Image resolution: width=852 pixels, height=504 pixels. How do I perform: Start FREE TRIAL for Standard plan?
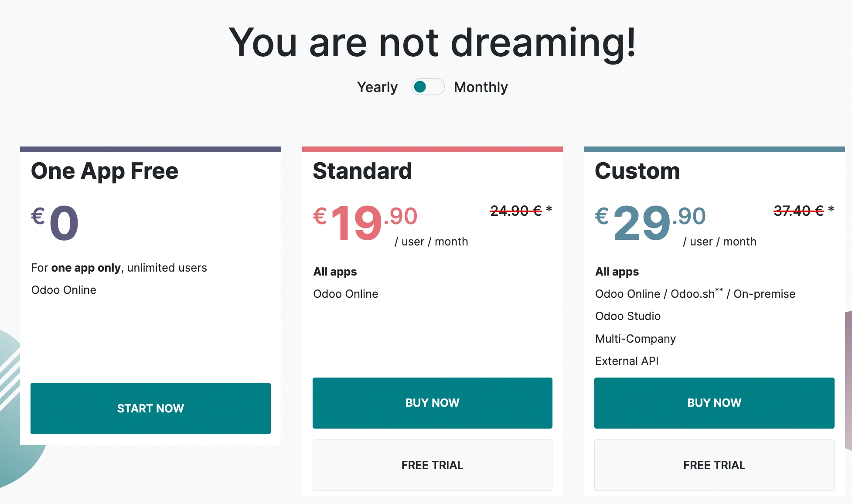pos(433,465)
